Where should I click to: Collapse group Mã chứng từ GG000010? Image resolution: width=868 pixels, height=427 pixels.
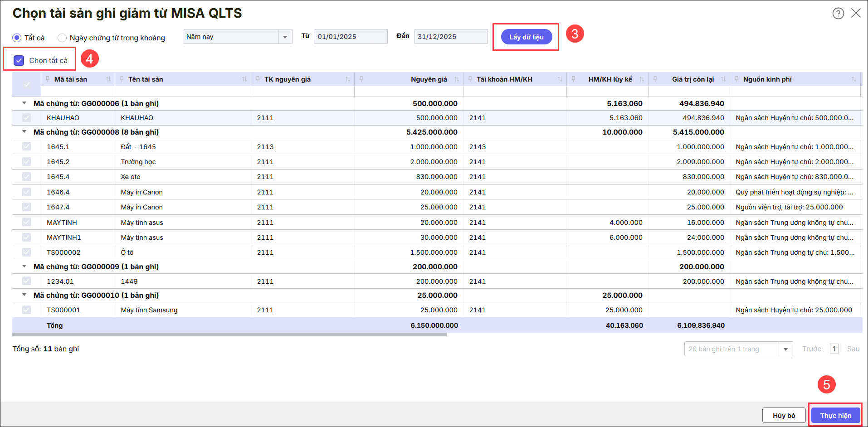tap(24, 295)
